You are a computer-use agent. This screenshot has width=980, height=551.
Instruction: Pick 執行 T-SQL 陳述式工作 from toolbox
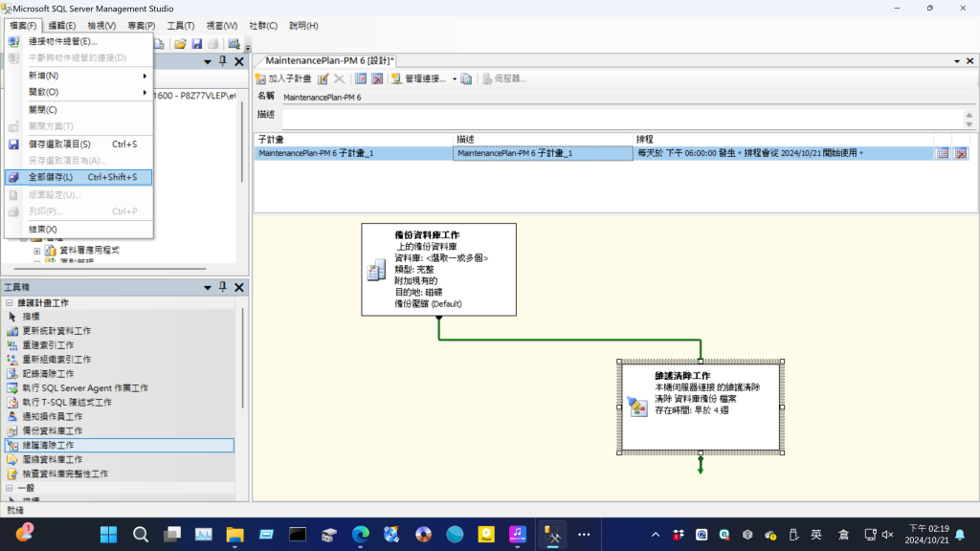coord(67,402)
